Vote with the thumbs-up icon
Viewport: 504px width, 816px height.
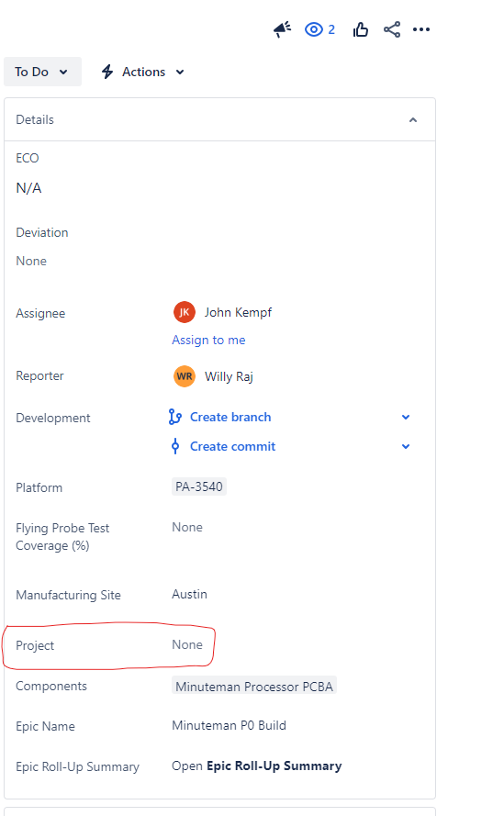[x=360, y=29]
